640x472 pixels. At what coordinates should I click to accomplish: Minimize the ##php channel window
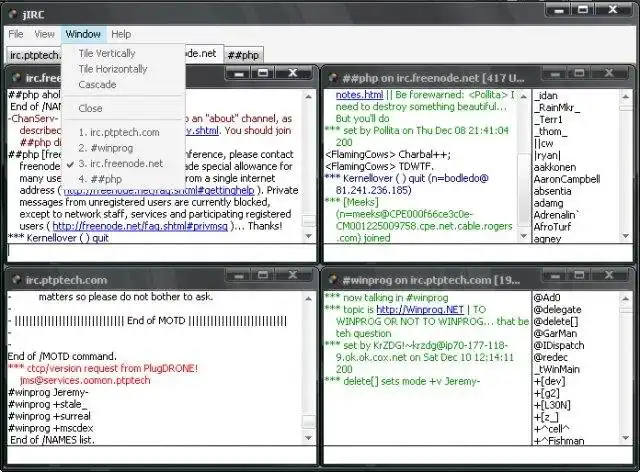[555, 73]
